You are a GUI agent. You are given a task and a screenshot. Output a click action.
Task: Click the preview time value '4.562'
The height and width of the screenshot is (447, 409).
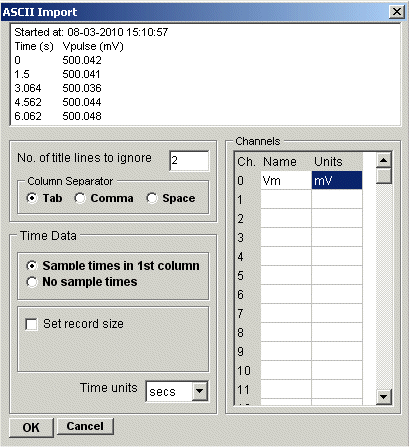pyautogui.click(x=28, y=102)
